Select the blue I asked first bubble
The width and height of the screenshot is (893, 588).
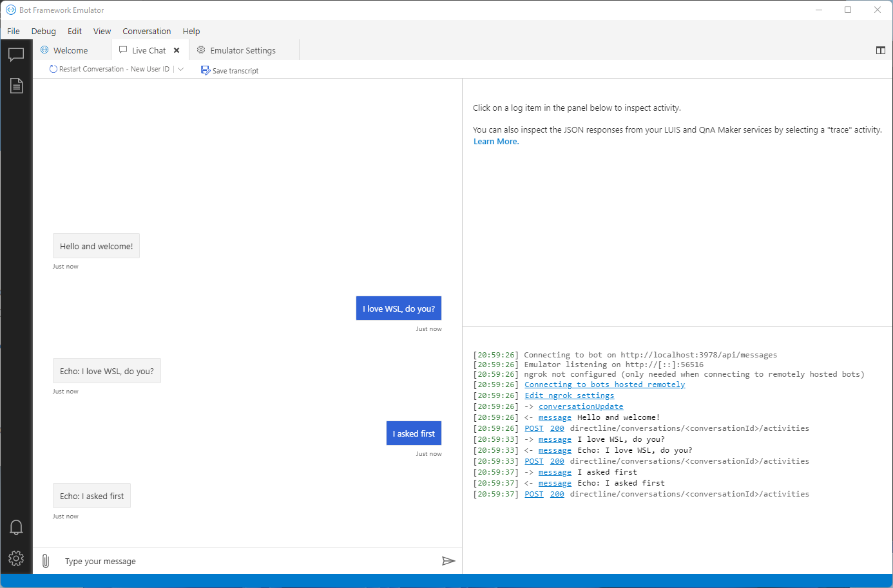coord(414,433)
